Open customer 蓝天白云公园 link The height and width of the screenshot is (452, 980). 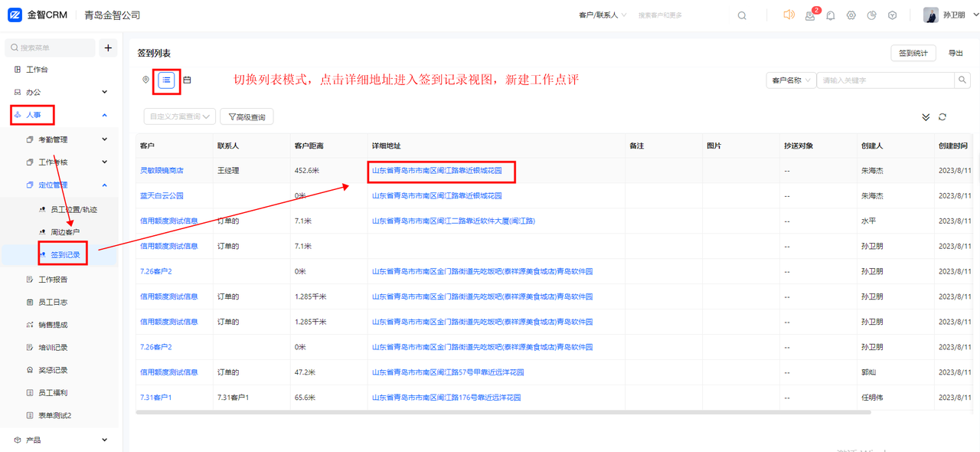(162, 196)
